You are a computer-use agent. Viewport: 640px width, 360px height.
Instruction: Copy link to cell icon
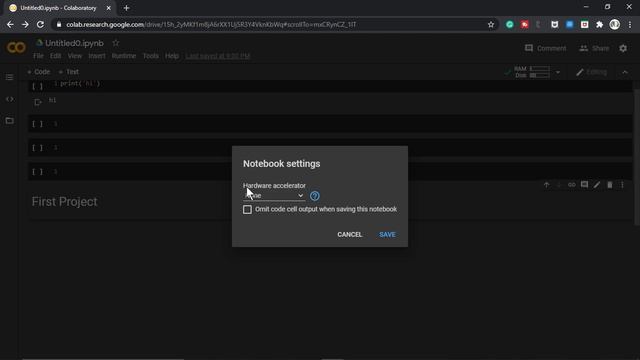[x=571, y=185]
